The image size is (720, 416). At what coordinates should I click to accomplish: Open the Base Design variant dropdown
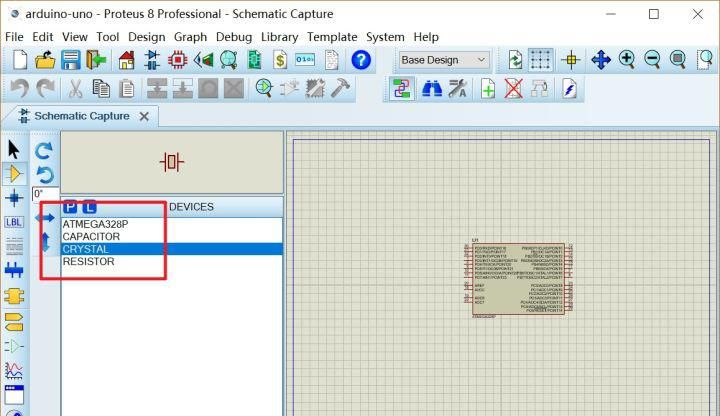point(444,60)
